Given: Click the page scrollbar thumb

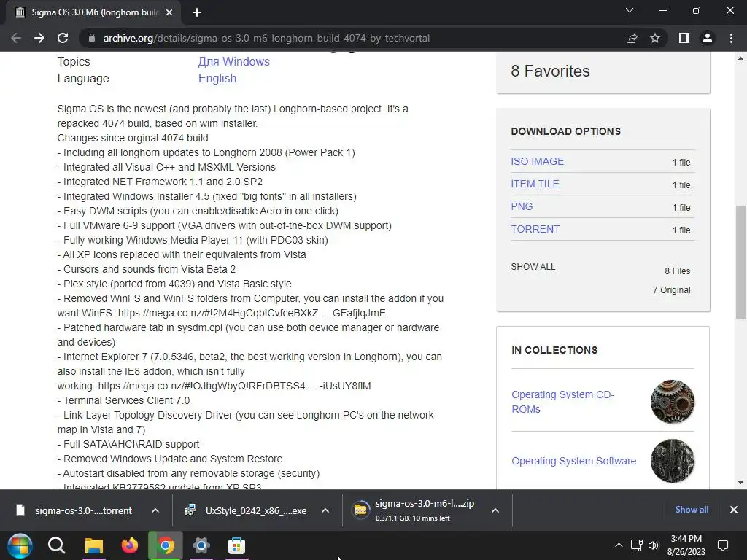Looking at the screenshot, I should tap(740, 262).
